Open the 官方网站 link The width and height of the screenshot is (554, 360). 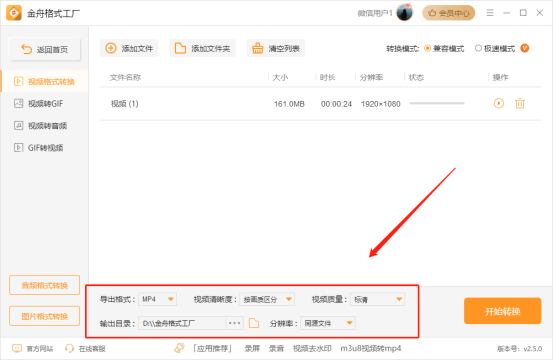point(33,349)
